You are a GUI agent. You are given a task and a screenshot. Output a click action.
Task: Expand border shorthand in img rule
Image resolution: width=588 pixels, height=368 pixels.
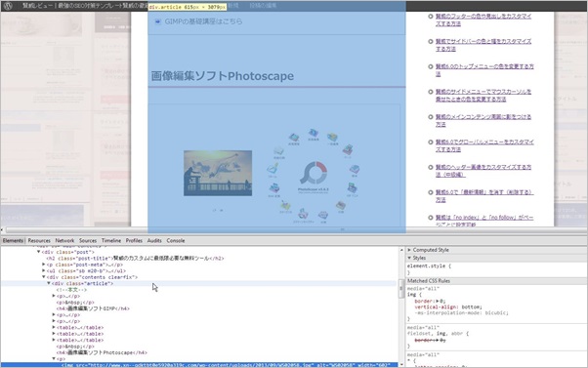click(437, 301)
